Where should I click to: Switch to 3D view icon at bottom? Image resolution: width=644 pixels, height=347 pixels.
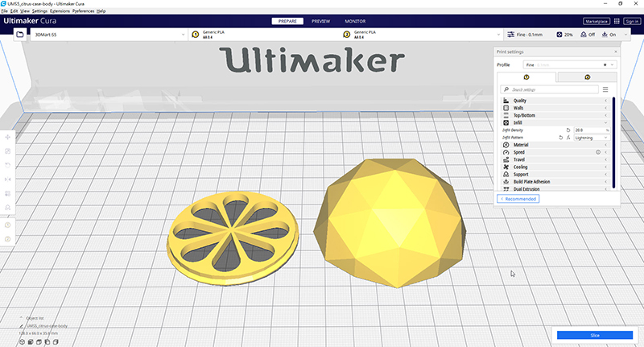click(23, 341)
